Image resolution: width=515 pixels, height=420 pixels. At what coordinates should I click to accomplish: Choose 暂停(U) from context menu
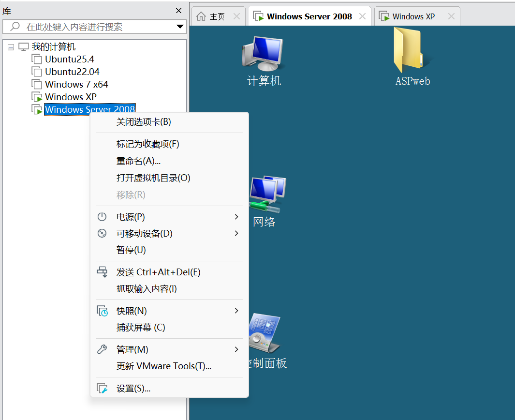click(x=169, y=250)
